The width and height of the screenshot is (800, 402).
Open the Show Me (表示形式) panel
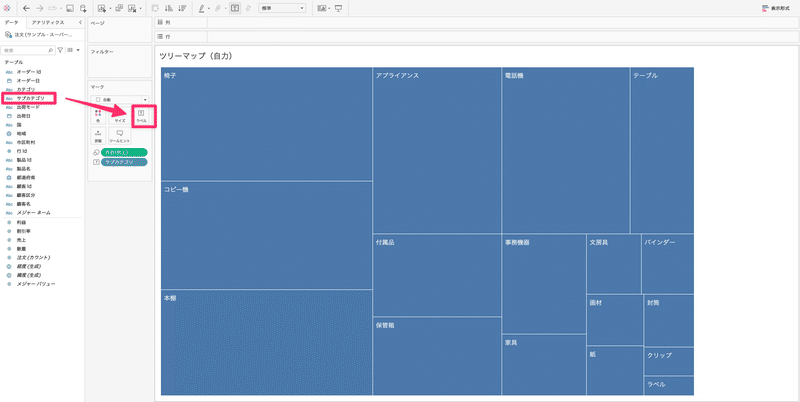[x=777, y=9]
